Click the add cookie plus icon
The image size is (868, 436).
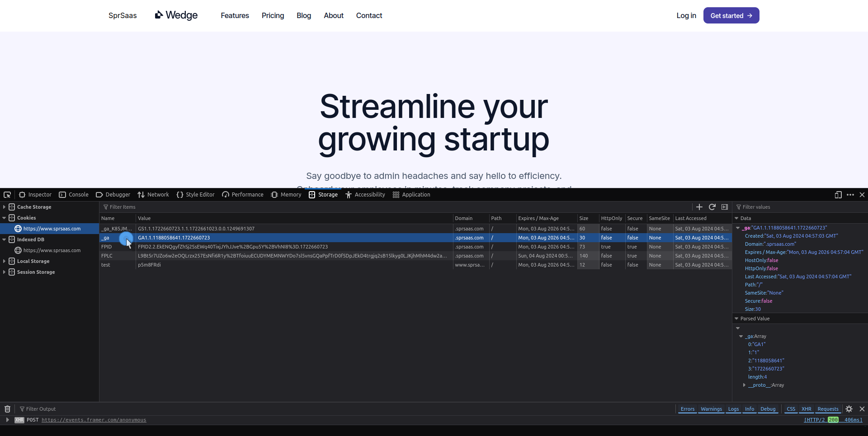699,207
